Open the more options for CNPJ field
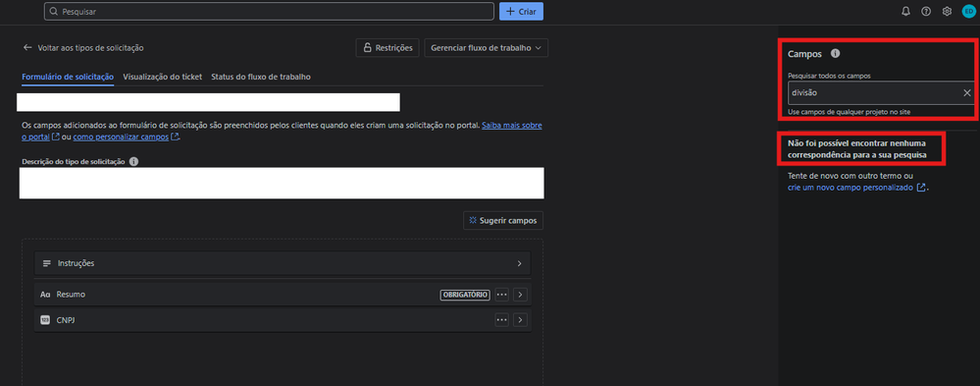This screenshot has height=386, width=980. pyautogui.click(x=502, y=320)
